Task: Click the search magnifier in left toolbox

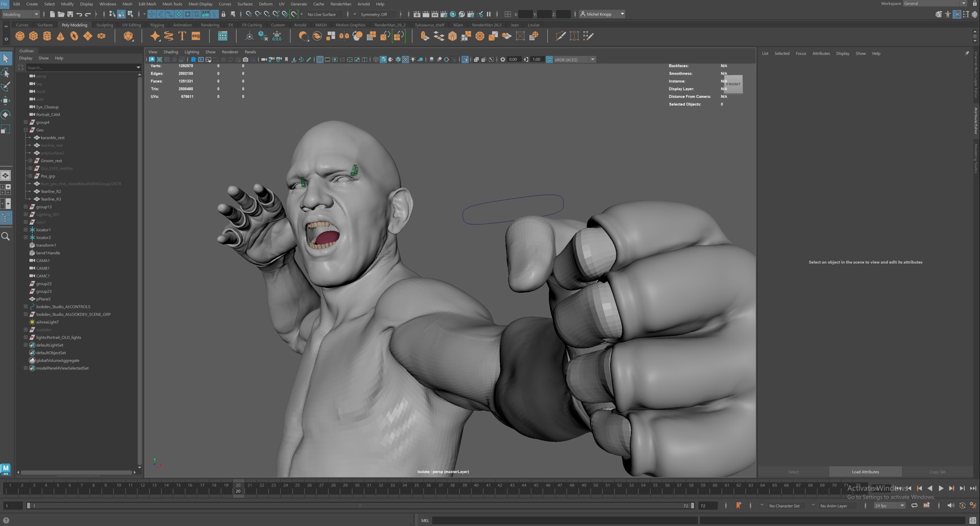Action: tap(6, 236)
